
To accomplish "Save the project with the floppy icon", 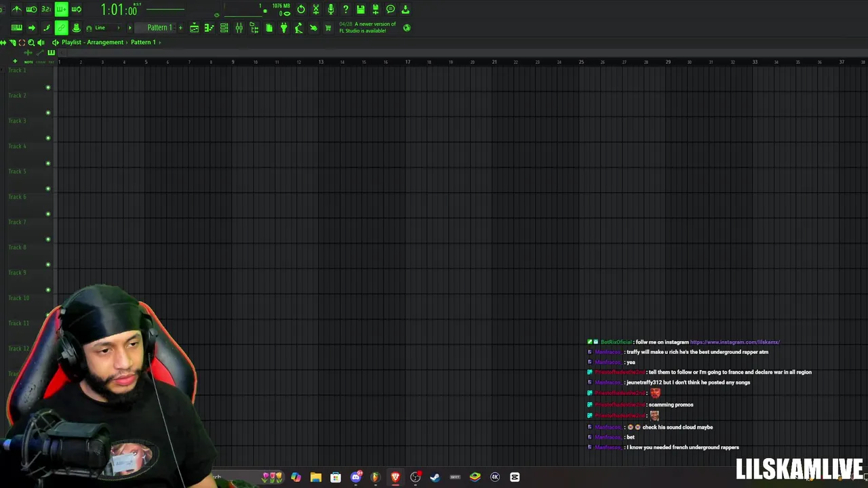I will [x=361, y=9].
